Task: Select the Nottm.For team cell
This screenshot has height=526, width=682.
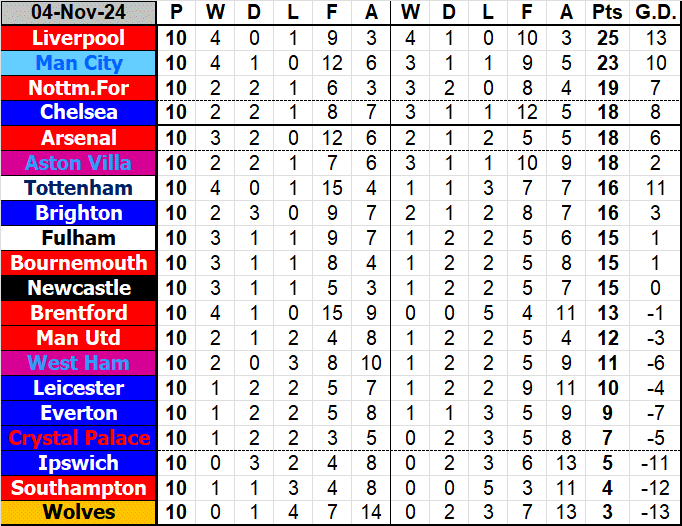Action: (79, 88)
